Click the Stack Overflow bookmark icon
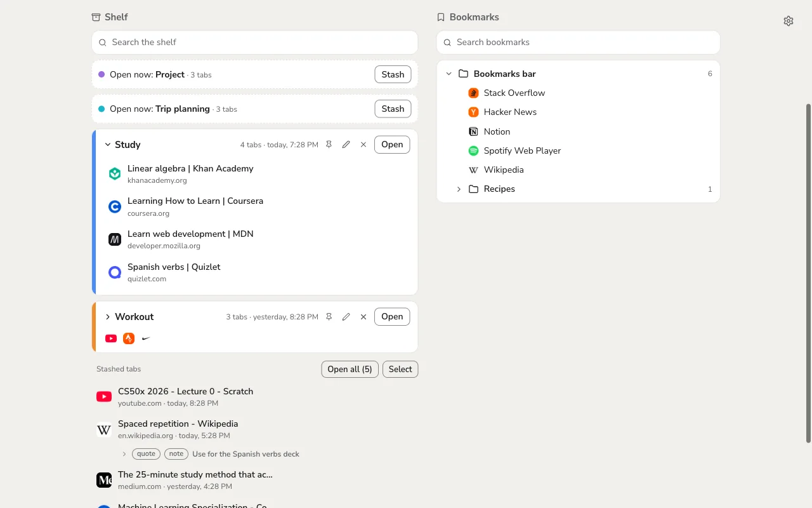Viewport: 812px width, 508px height. point(473,93)
